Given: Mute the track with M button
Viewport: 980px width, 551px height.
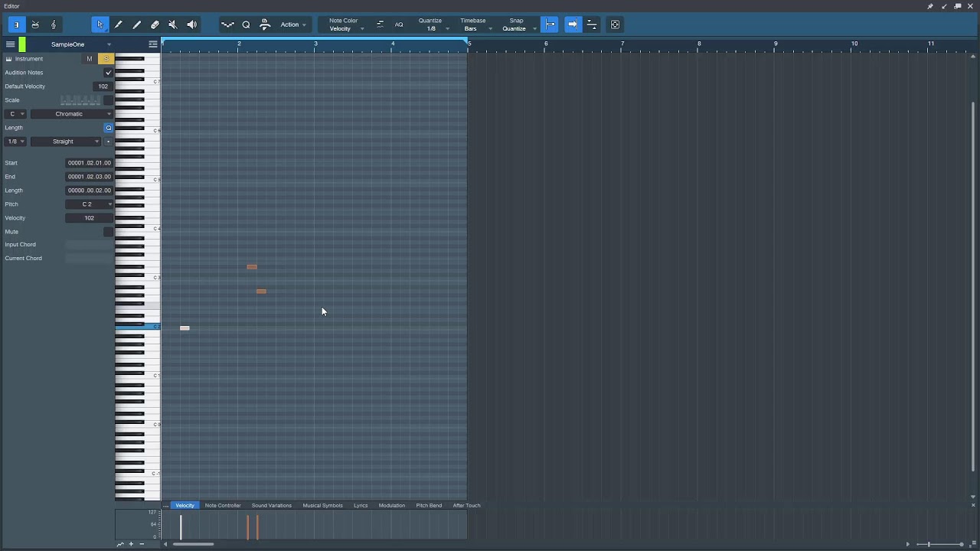Looking at the screenshot, I should [90, 59].
